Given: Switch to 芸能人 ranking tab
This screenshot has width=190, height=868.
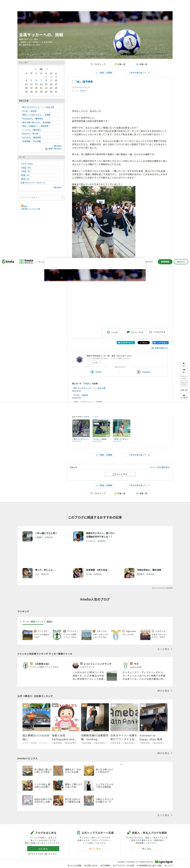Looking at the screenshot, I should [50, 621].
